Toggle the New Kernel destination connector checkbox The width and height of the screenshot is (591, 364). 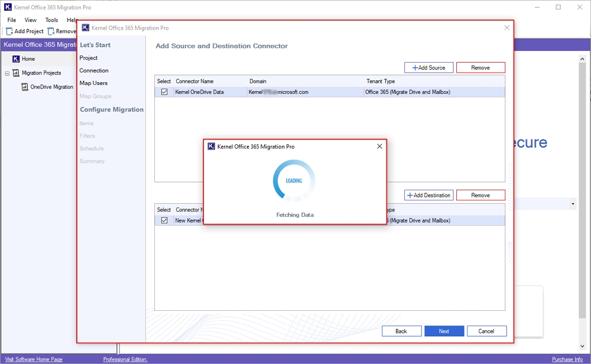tap(164, 220)
